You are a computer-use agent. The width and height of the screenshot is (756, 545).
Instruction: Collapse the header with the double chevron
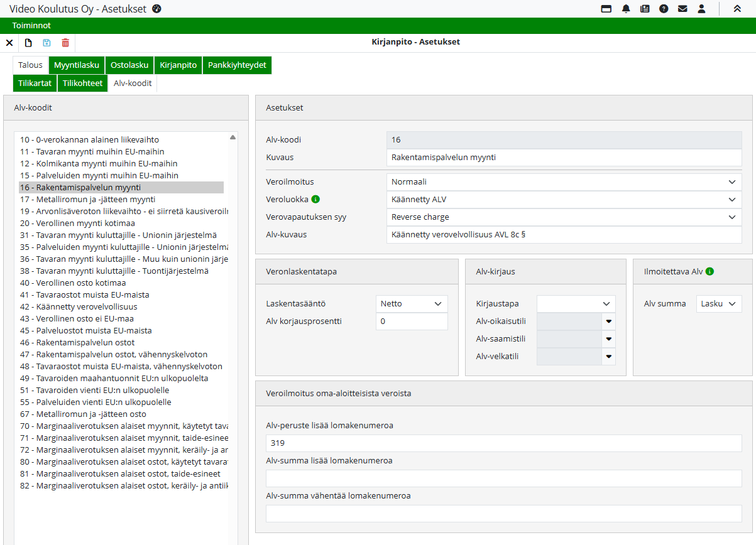[737, 9]
